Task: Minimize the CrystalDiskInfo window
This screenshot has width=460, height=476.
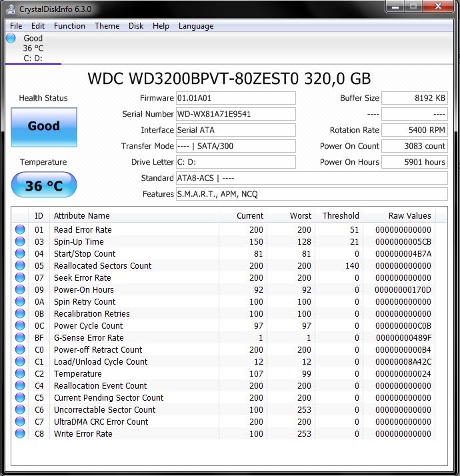Action: [x=395, y=7]
